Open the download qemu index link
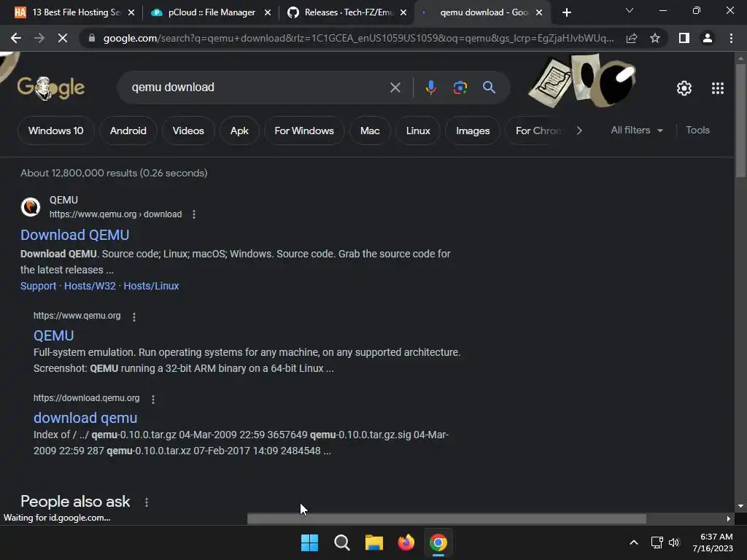This screenshot has height=560, width=747. [x=85, y=418]
